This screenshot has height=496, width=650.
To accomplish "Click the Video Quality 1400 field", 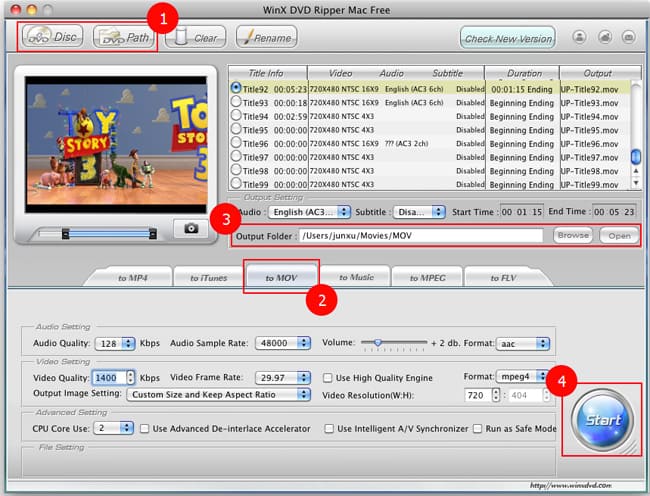I will pyautogui.click(x=109, y=377).
